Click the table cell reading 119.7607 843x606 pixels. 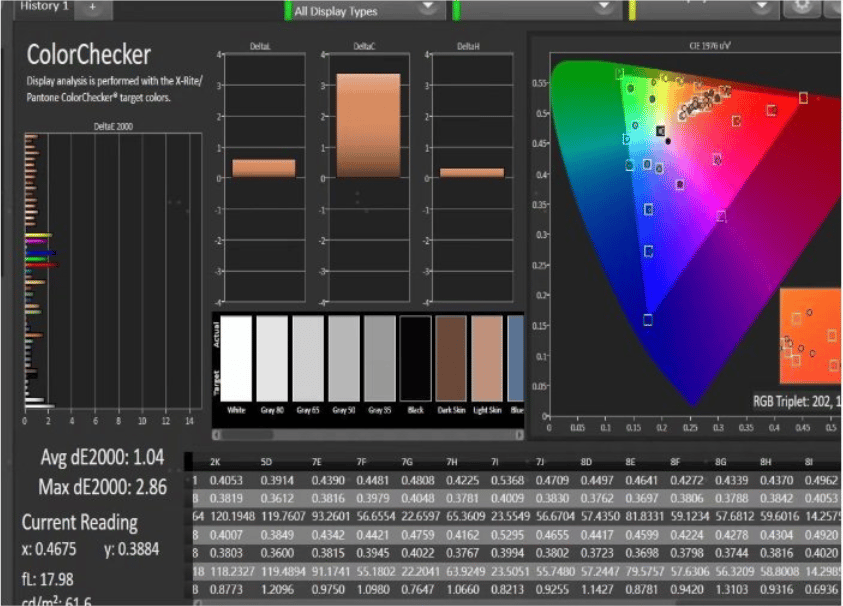283,517
